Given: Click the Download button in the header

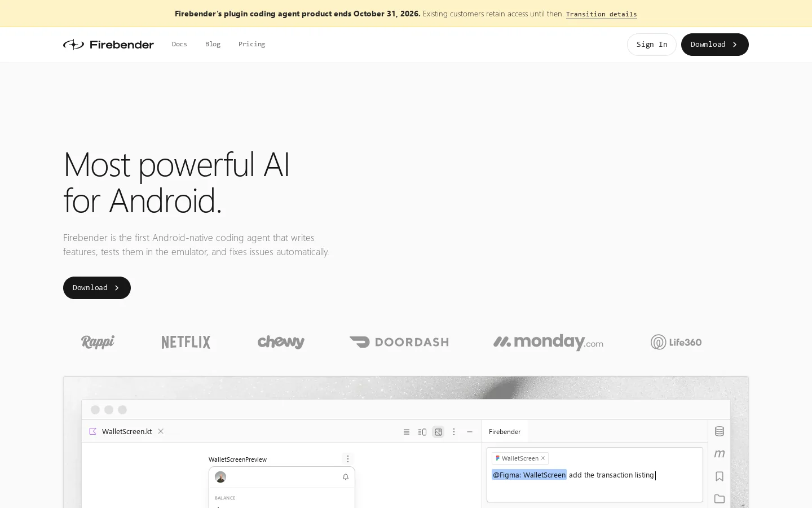Looking at the screenshot, I should 715,45.
